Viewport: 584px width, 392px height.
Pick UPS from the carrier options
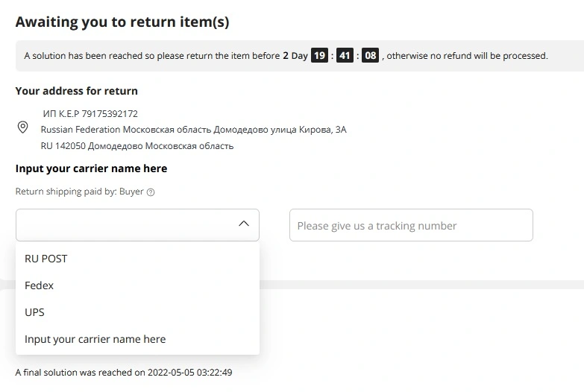137,312
